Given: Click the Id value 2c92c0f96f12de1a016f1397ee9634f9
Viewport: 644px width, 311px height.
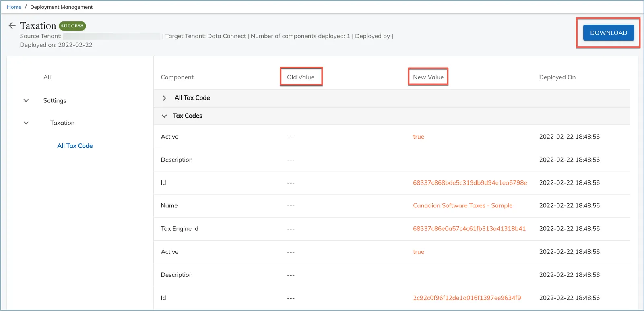Looking at the screenshot, I should [467, 298].
